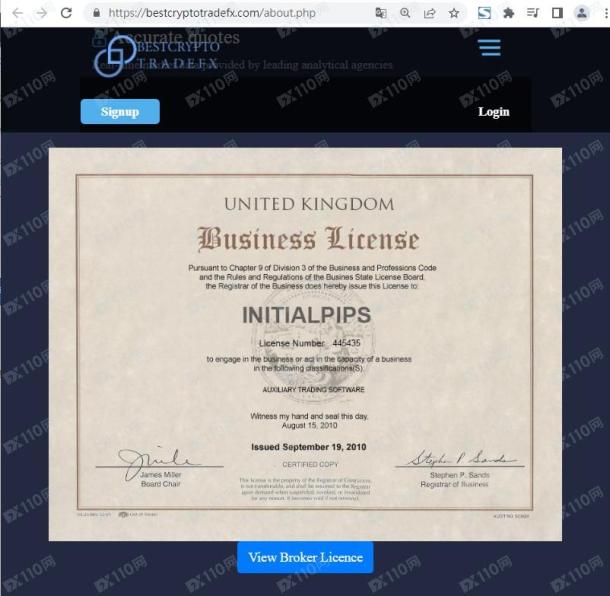610x596 pixels.
Task: Click the View Broker Licence button
Action: click(x=305, y=557)
